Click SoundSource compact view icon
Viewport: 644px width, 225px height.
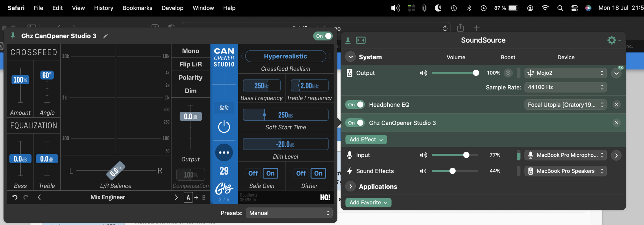click(x=361, y=40)
